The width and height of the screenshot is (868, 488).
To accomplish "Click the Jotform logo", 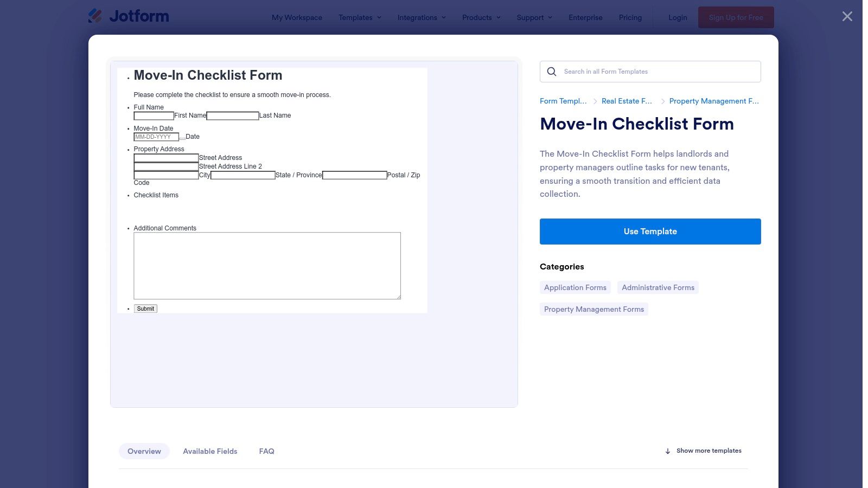I will click(129, 16).
